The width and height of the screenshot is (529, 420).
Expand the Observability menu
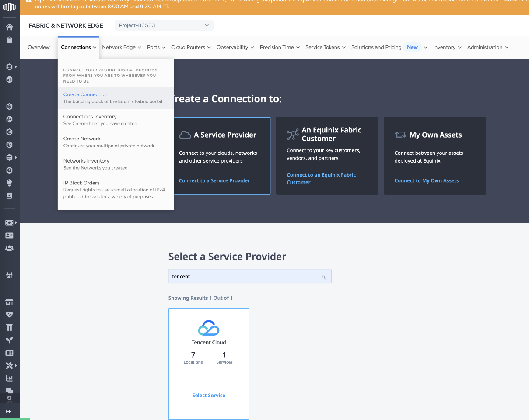click(x=235, y=47)
